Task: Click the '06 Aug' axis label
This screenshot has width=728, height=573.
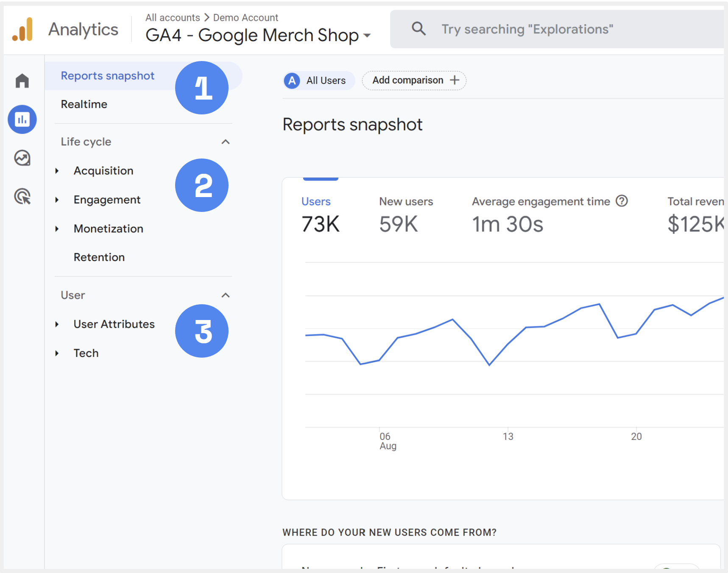Action: [388, 441]
